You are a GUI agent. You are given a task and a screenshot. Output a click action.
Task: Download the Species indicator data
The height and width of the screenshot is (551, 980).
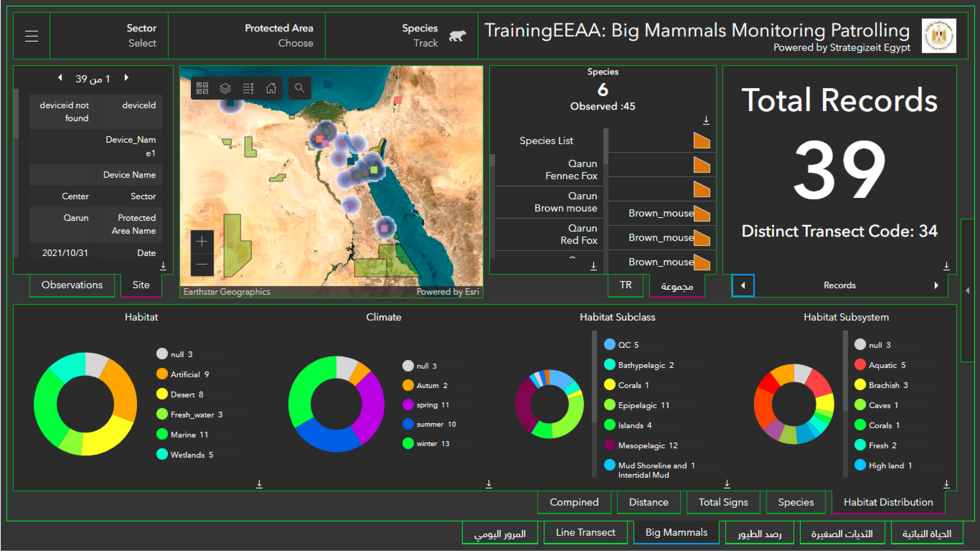(706, 120)
